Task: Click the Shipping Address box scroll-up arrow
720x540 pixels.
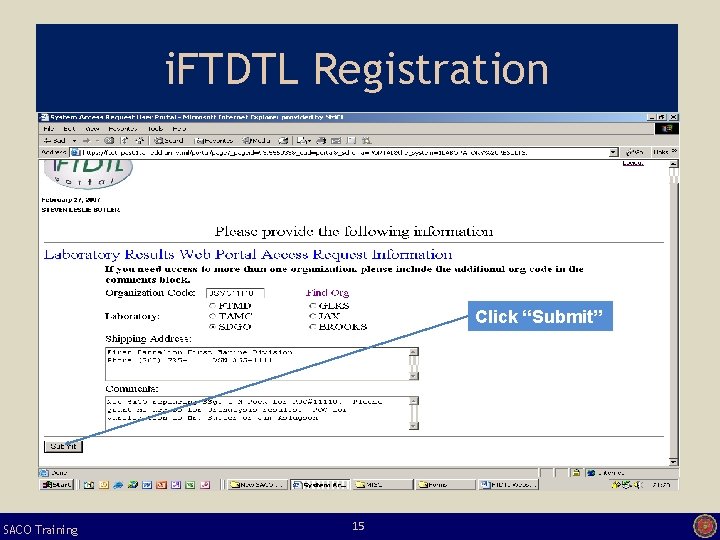Action: coord(414,352)
